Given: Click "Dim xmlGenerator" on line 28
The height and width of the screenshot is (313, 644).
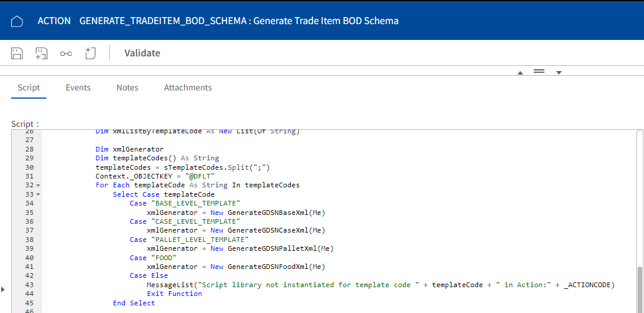Looking at the screenshot, I should [x=130, y=149].
